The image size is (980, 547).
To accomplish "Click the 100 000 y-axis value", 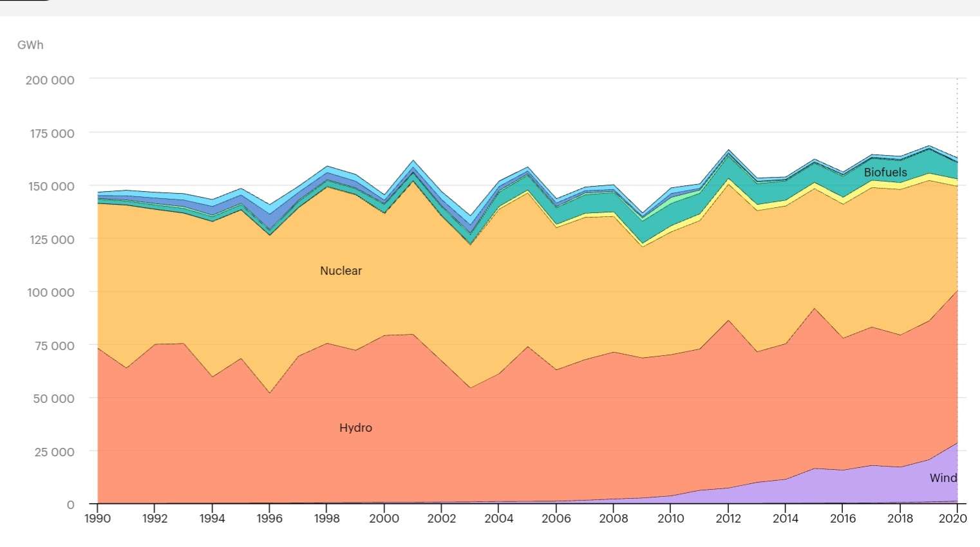I will point(50,293).
